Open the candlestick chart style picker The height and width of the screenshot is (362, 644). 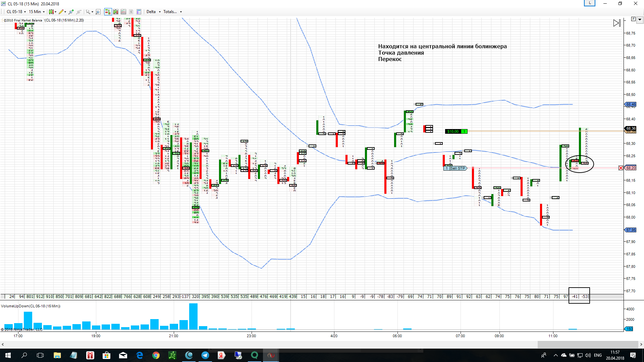52,12
